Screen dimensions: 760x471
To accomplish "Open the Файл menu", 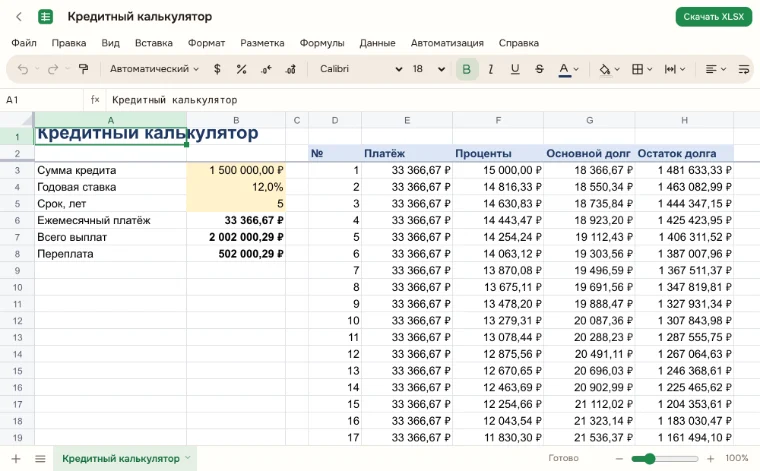I will 24,43.
